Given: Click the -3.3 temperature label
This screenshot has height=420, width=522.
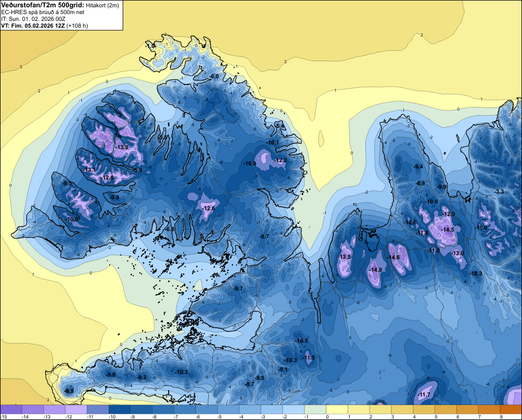Looking at the screenshot, I should 500,191.
